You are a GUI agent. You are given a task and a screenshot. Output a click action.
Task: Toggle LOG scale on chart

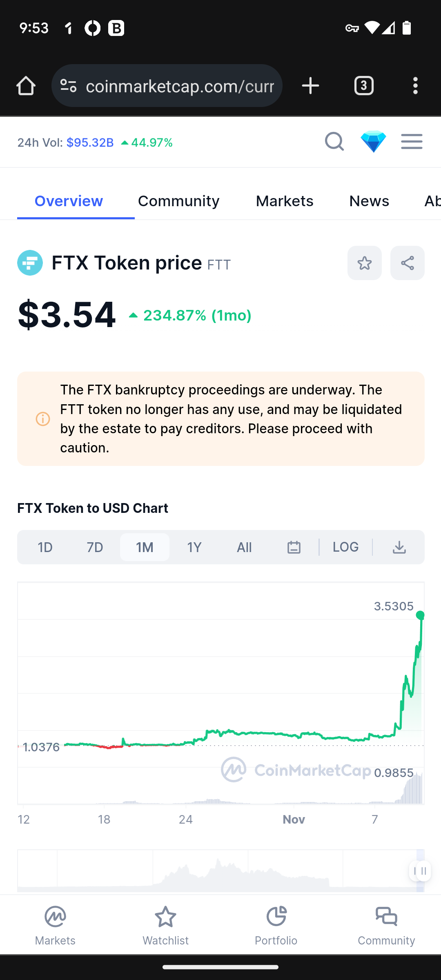345,547
